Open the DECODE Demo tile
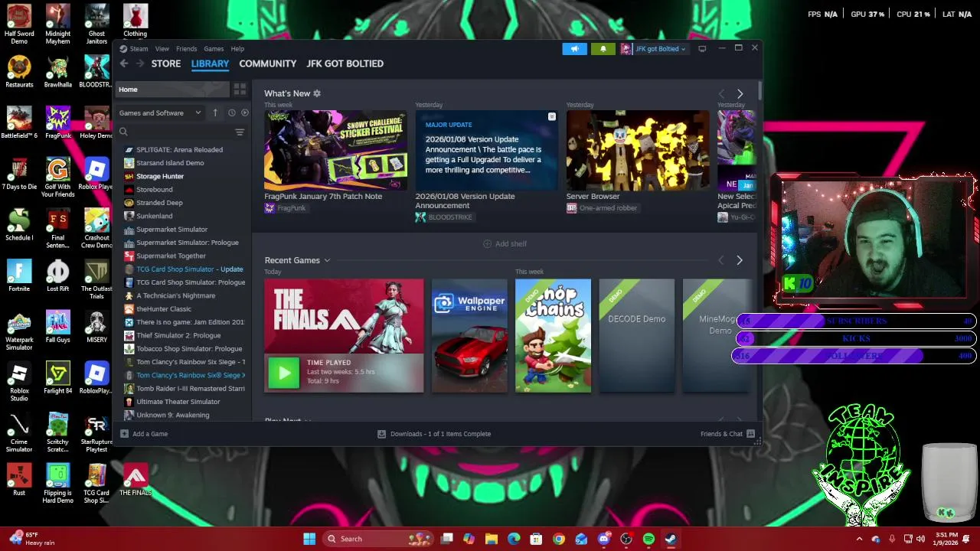Screen dimensions: 980x551 [637, 336]
